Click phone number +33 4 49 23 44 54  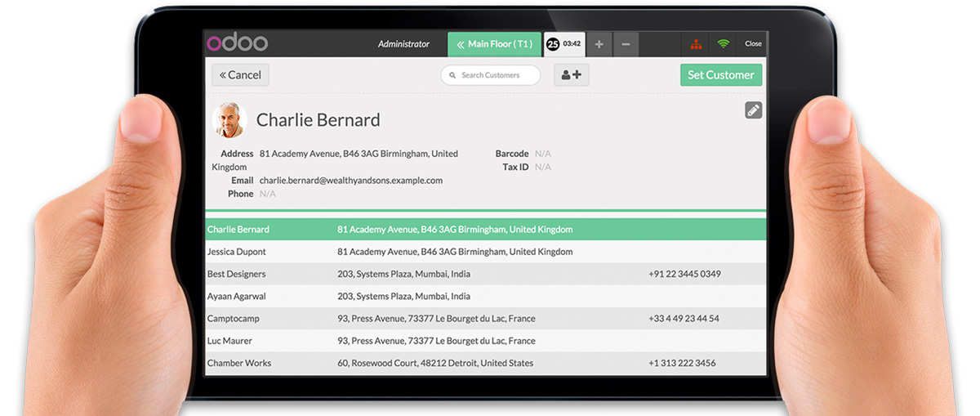(x=684, y=318)
